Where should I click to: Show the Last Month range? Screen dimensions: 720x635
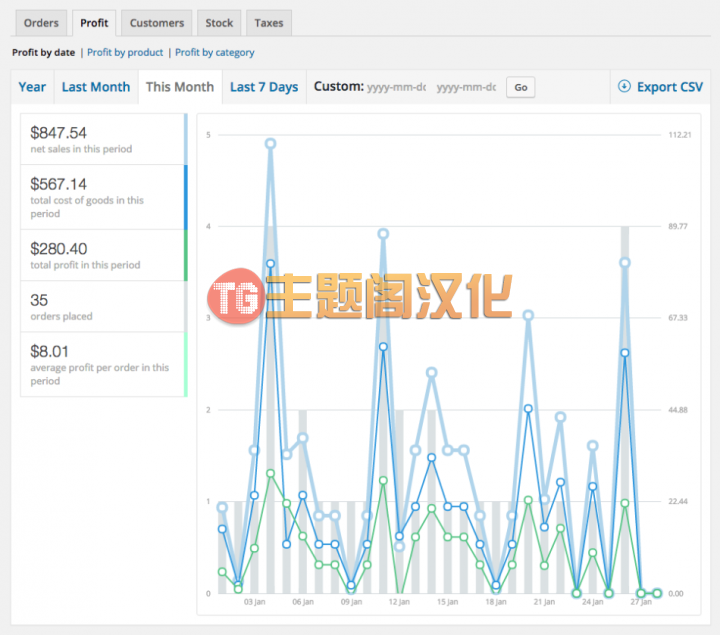pyautogui.click(x=96, y=87)
